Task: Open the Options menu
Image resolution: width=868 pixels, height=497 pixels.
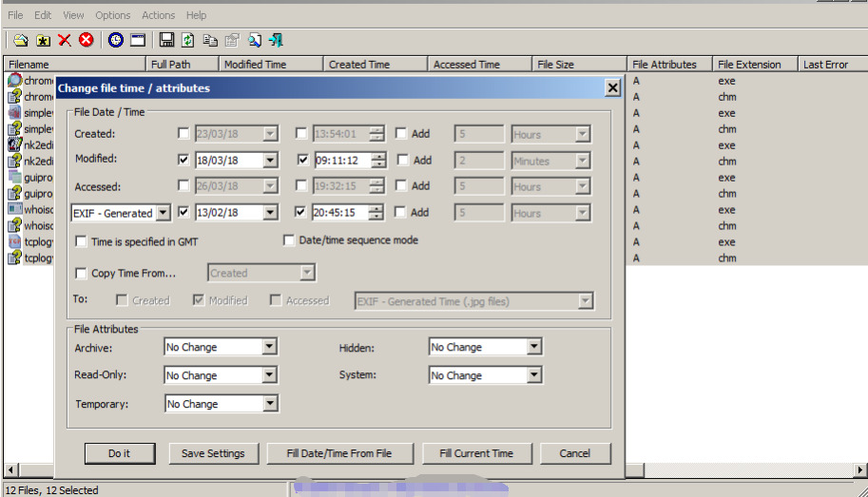Action: click(x=113, y=15)
